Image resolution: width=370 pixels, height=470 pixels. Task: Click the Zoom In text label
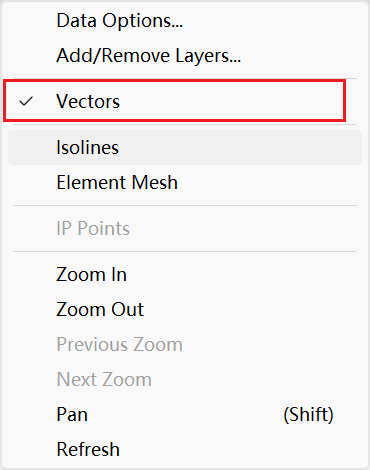(x=92, y=275)
